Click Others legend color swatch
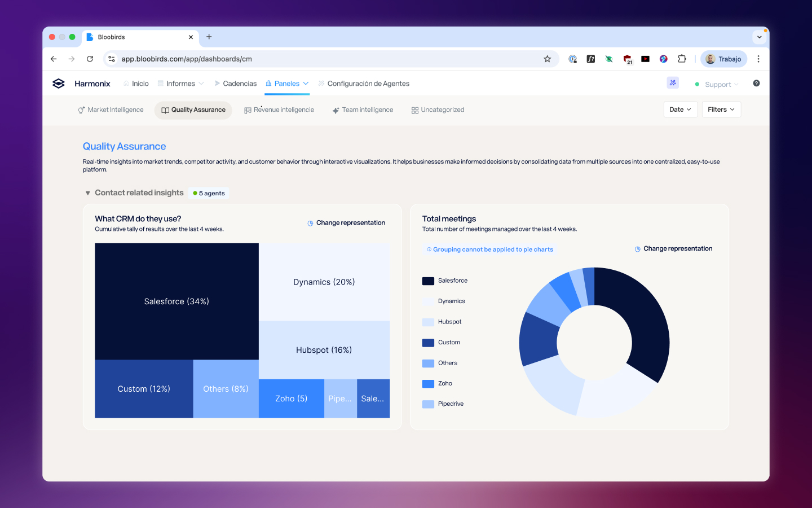This screenshot has height=508, width=812. tap(428, 364)
